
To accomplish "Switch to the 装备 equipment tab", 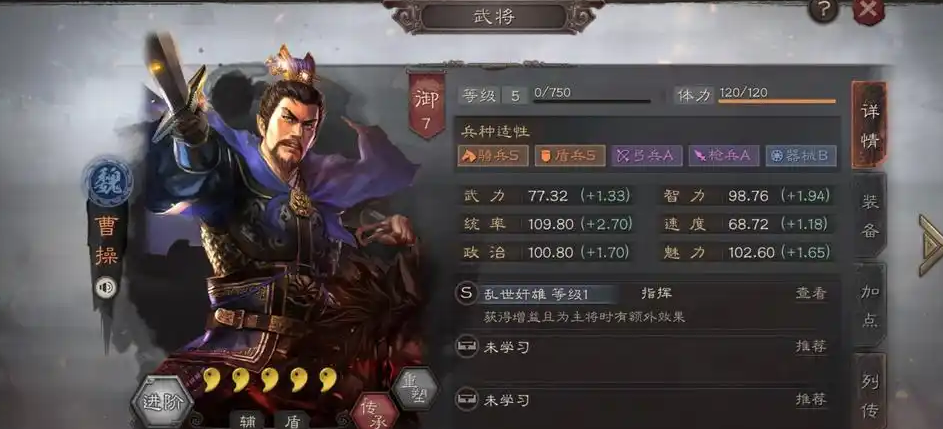I will [870, 216].
